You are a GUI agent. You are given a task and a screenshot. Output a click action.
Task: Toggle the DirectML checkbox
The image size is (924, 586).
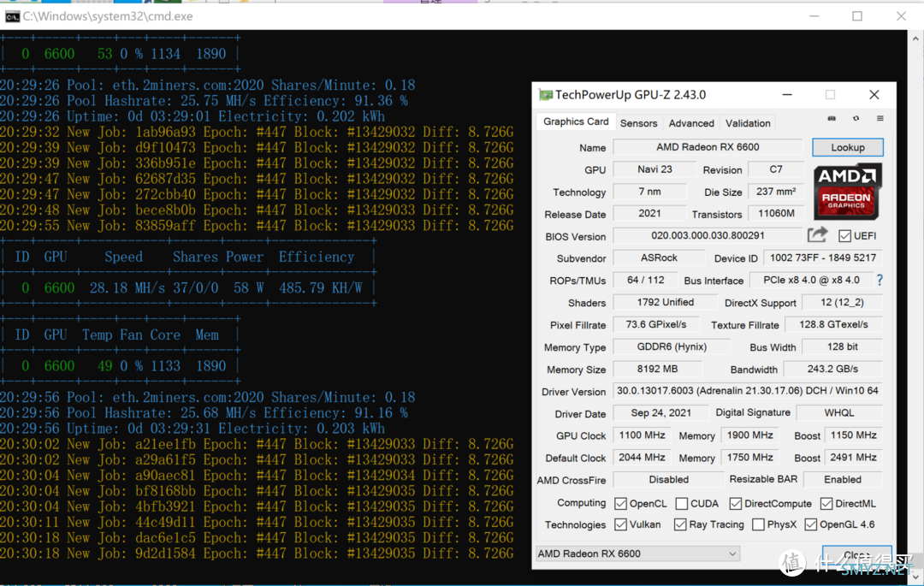click(x=826, y=504)
